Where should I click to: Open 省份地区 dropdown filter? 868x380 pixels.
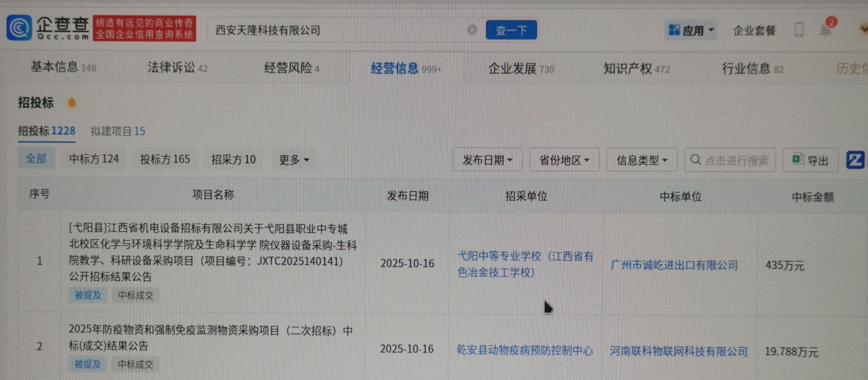click(564, 160)
